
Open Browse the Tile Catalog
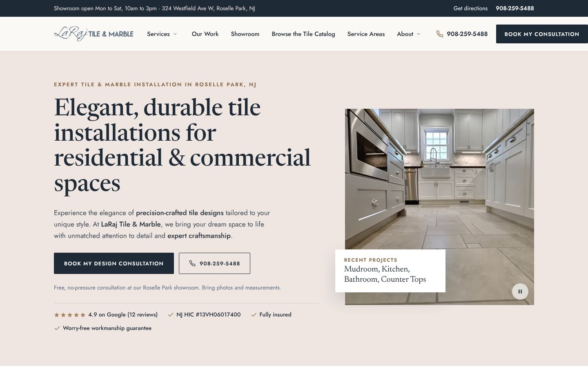click(x=303, y=34)
